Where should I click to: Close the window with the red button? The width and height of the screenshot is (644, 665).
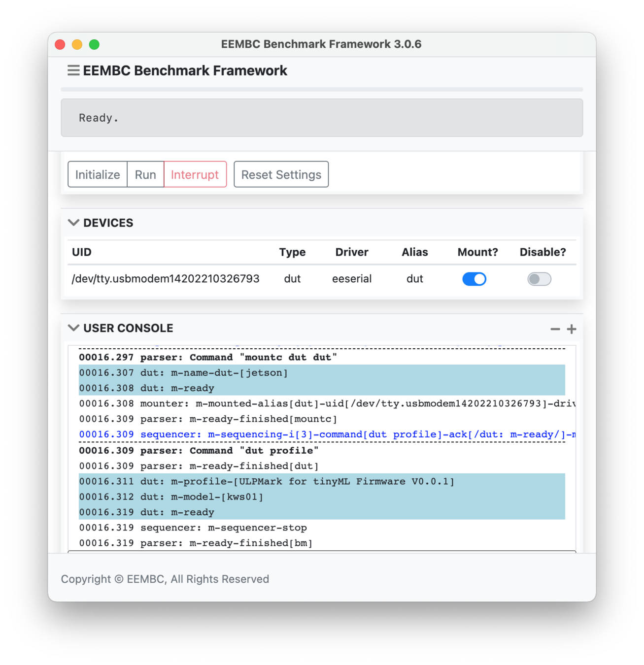click(x=60, y=44)
